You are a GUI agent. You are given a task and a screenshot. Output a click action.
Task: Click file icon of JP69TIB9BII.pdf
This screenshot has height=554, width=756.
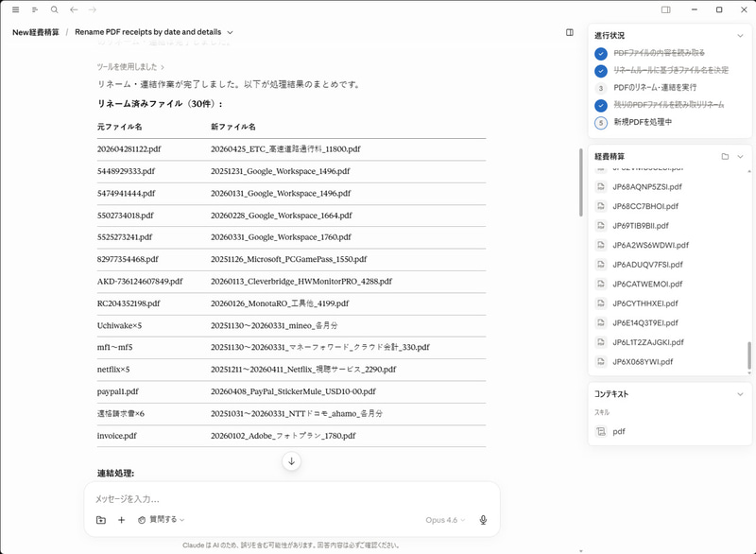click(601, 225)
